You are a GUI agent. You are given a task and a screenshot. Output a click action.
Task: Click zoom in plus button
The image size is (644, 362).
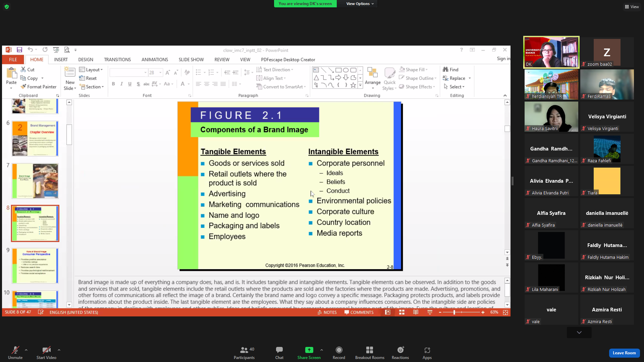tap(483, 312)
